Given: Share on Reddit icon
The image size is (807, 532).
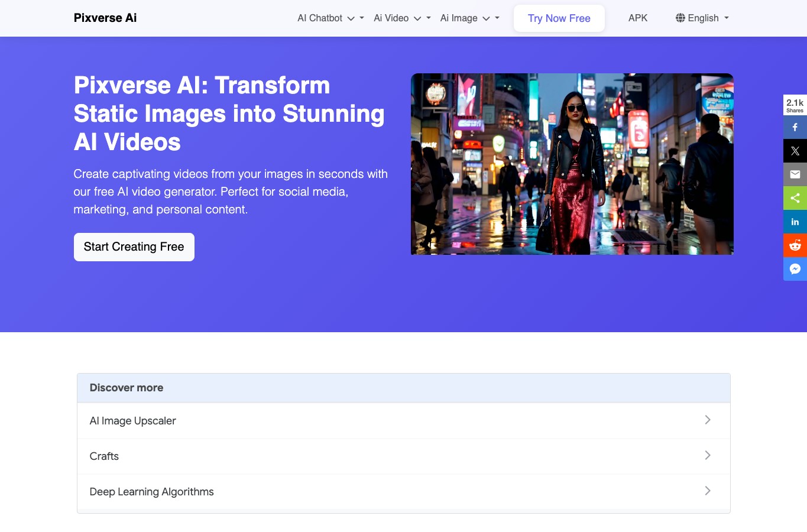Looking at the screenshot, I should 795,245.
